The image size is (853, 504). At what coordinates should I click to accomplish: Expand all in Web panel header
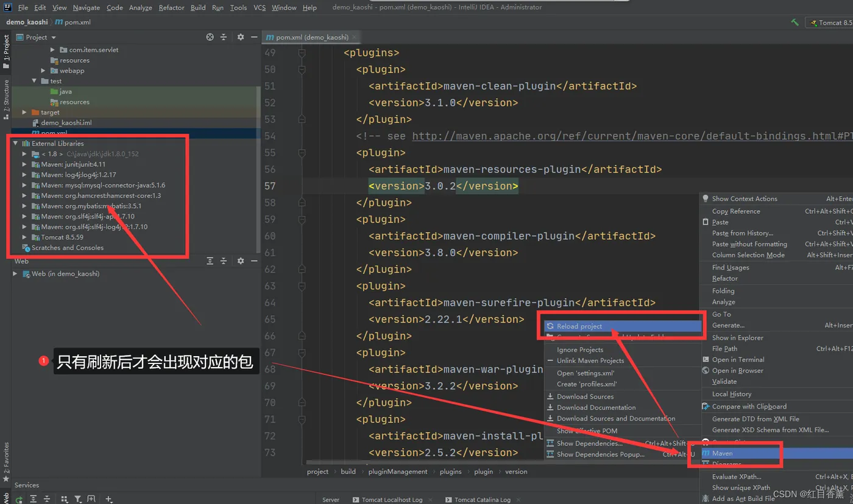210,261
